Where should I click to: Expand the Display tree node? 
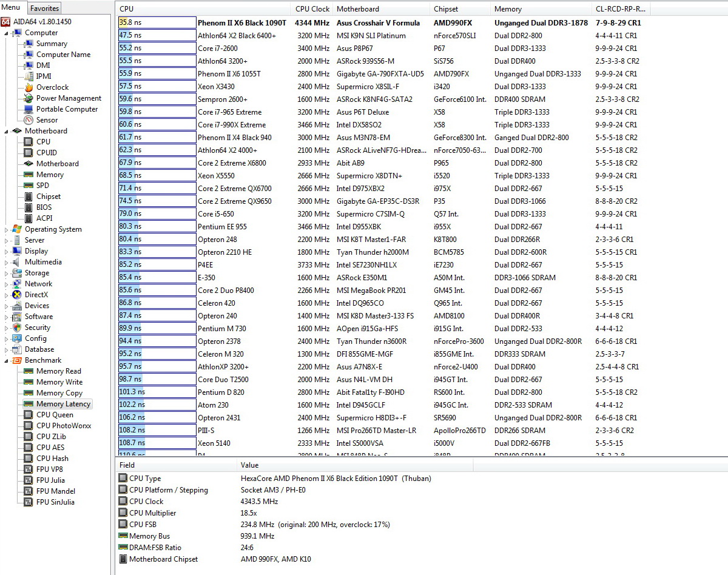[x=7, y=251]
